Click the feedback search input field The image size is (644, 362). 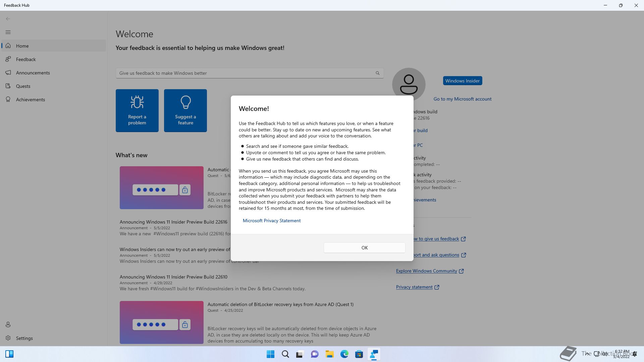coord(250,73)
